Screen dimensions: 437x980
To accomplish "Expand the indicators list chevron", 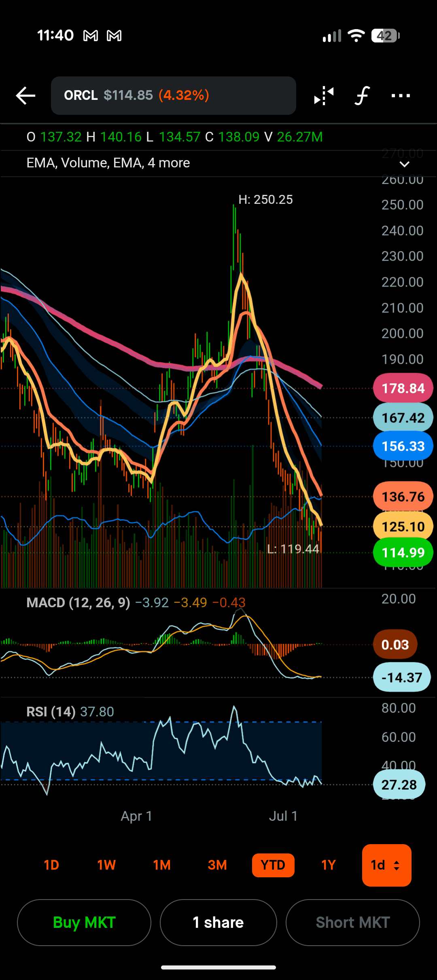I will [x=405, y=164].
